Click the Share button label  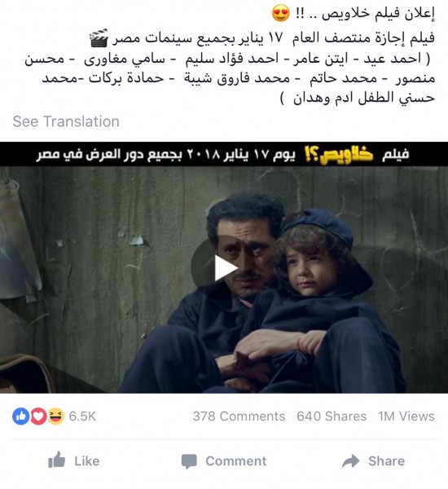pyautogui.click(x=387, y=461)
